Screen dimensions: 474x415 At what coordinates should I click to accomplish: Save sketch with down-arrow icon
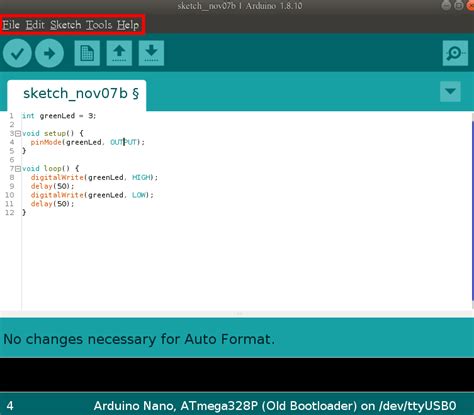[151, 53]
